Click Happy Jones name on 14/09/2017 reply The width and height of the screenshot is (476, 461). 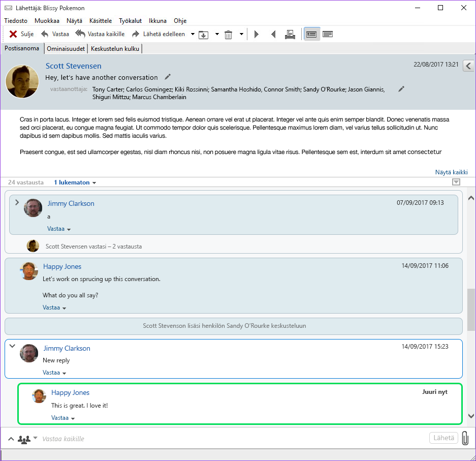62,266
